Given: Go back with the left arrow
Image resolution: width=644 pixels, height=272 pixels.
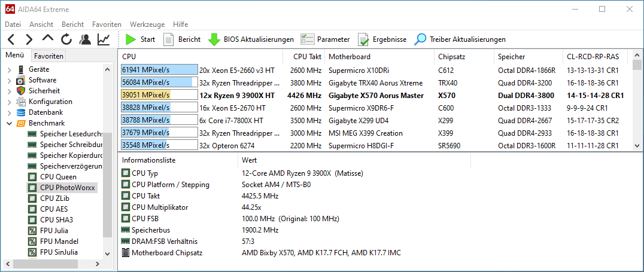Looking at the screenshot, I should pyautogui.click(x=11, y=39).
